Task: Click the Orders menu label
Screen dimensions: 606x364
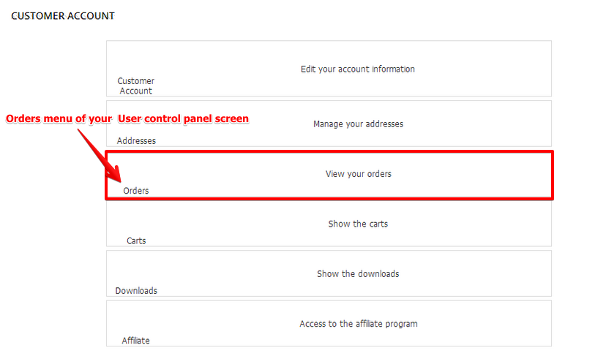Action: pyautogui.click(x=136, y=191)
